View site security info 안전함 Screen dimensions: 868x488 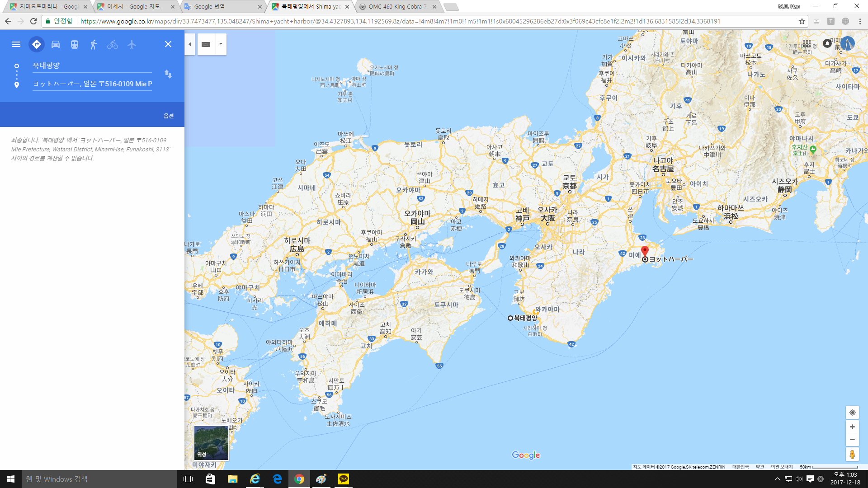59,21
